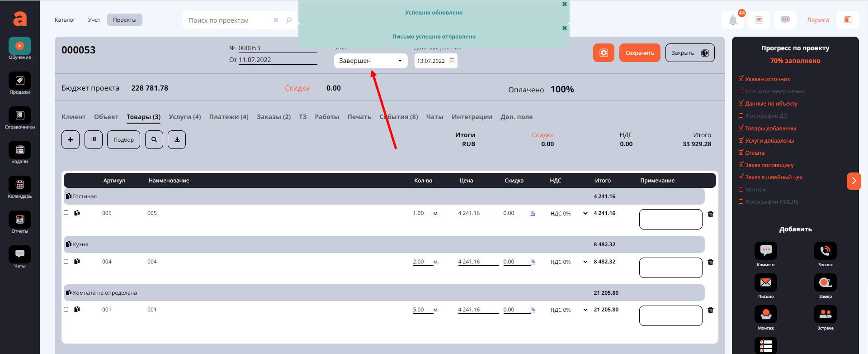Tick the checkbox for item 005
This screenshot has width=868, height=354.
(66, 213)
